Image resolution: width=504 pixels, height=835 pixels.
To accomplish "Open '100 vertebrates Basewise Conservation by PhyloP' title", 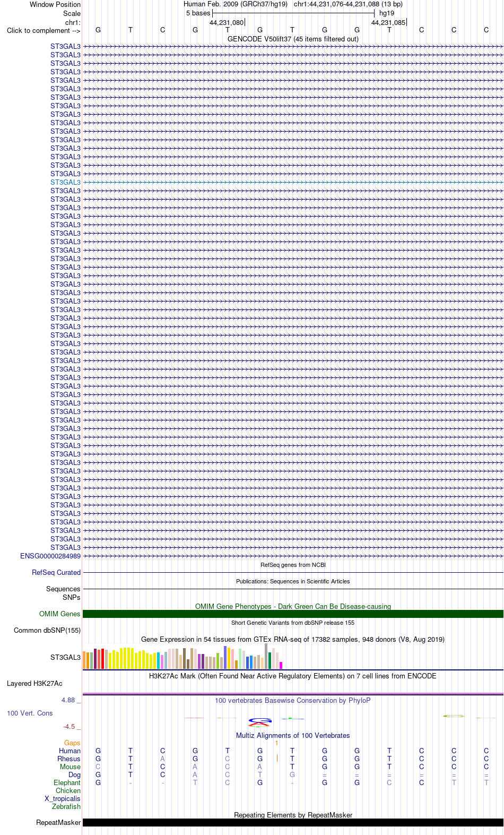I will click(x=293, y=700).
